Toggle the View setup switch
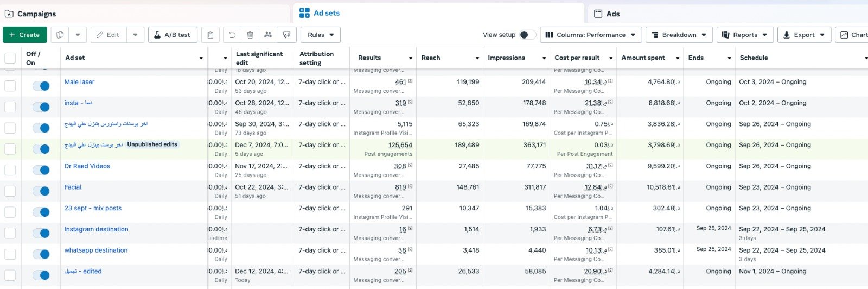Screen dimensions: 868x289 pos(527,35)
